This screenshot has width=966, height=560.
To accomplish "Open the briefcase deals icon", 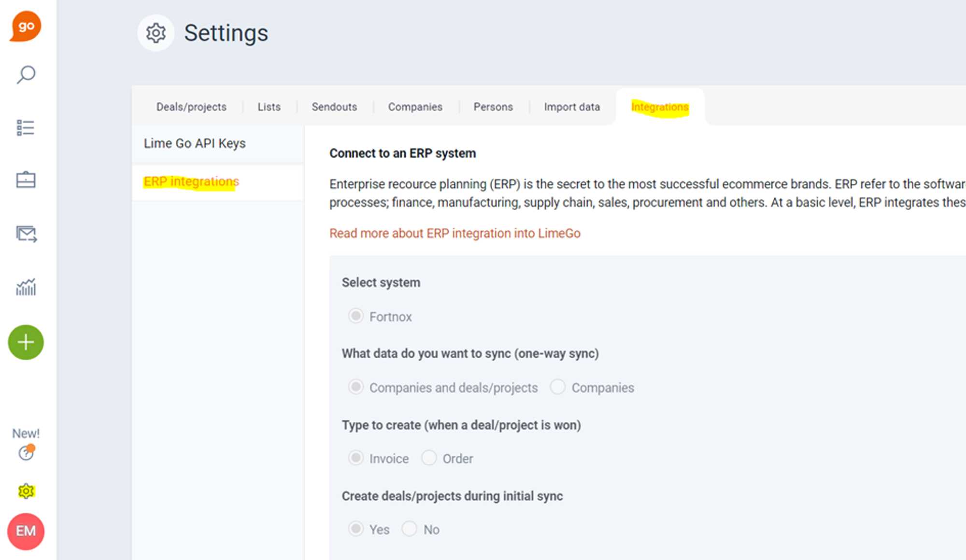I will pyautogui.click(x=26, y=180).
